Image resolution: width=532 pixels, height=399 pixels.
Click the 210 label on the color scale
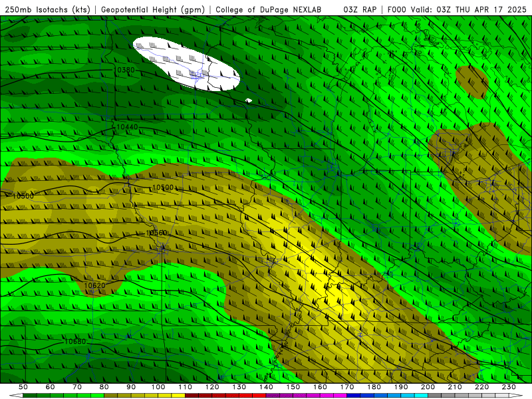[x=455, y=387]
